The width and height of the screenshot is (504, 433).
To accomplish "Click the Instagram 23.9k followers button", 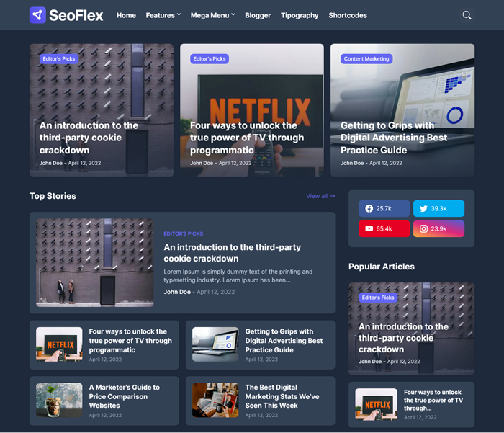I will tap(438, 228).
